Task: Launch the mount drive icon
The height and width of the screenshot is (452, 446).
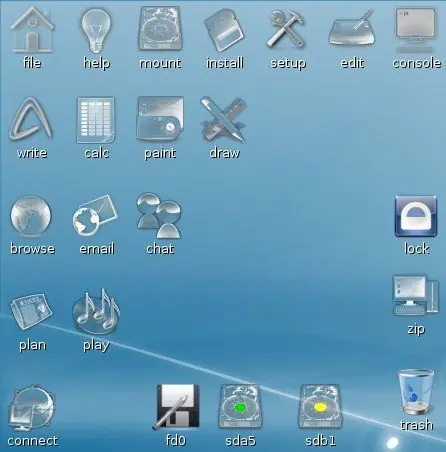Action: click(160, 29)
